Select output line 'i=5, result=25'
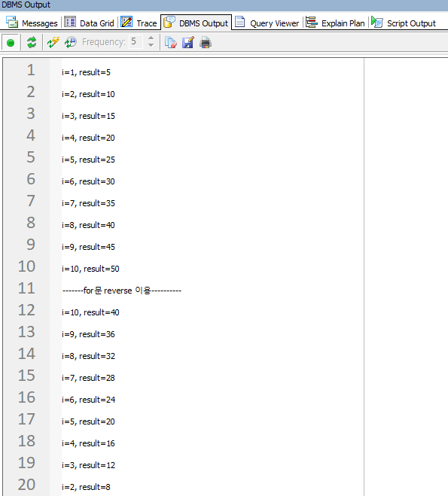The width and height of the screenshot is (448, 496). click(x=88, y=160)
